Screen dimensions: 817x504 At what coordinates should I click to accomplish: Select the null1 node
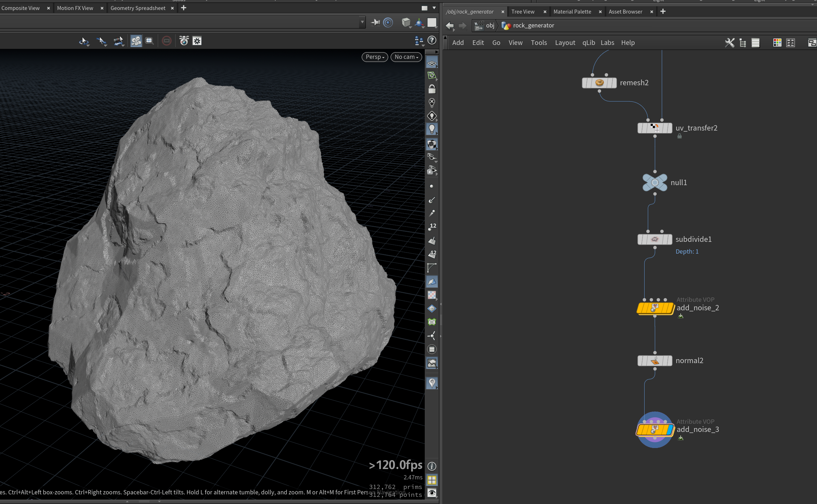tap(655, 183)
